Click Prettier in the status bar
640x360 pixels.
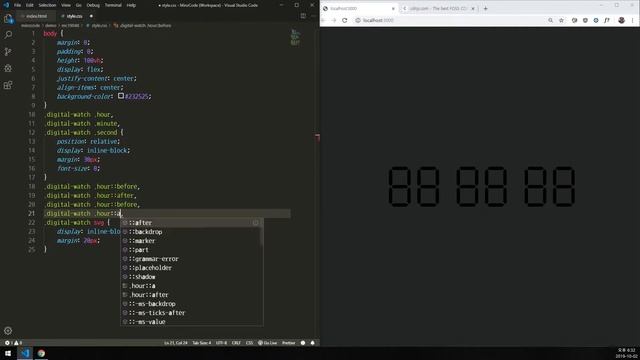[289, 343]
